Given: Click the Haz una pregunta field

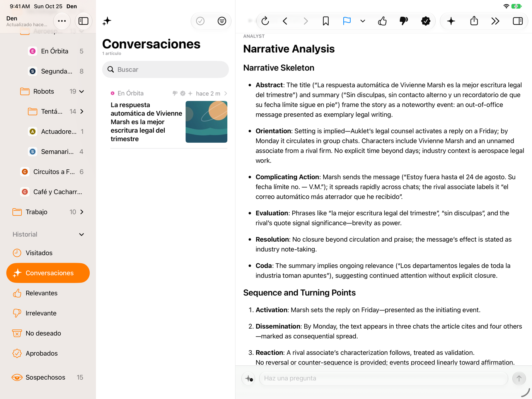Looking at the screenshot, I should point(384,379).
